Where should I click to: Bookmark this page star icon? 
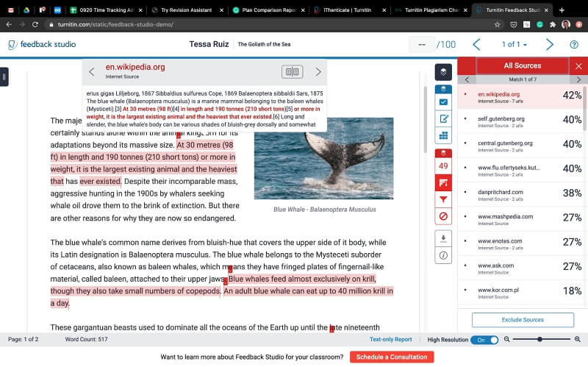pos(498,24)
